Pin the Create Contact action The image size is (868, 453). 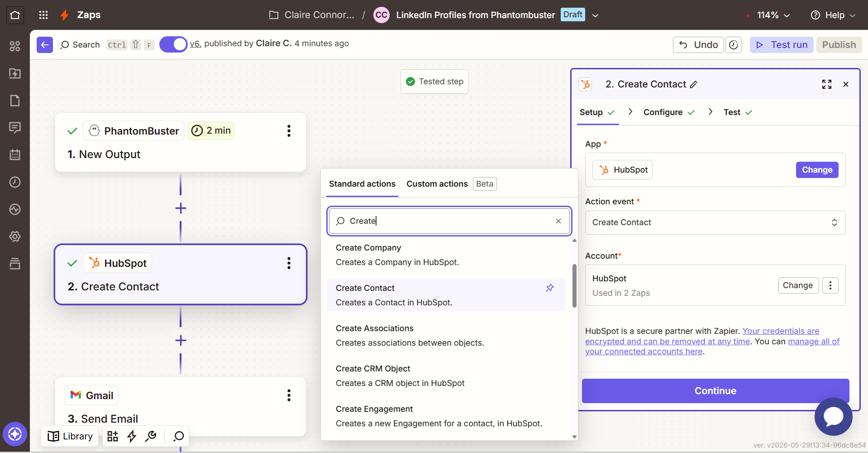(550, 288)
